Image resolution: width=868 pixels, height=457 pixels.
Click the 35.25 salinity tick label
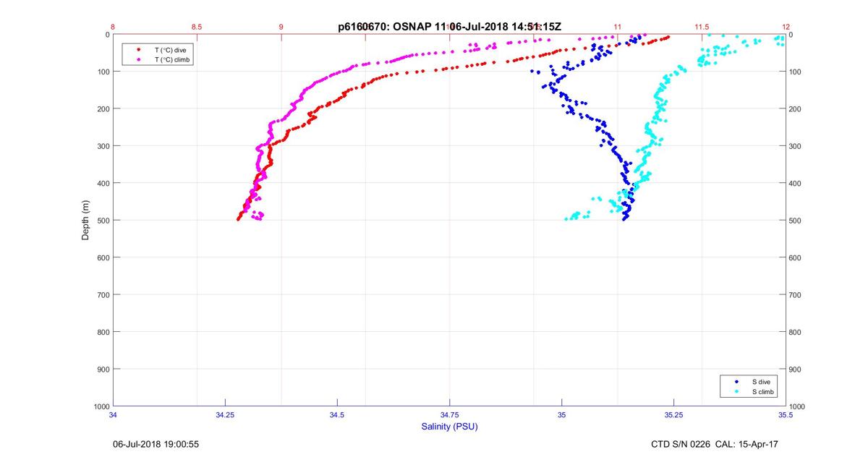(673, 415)
